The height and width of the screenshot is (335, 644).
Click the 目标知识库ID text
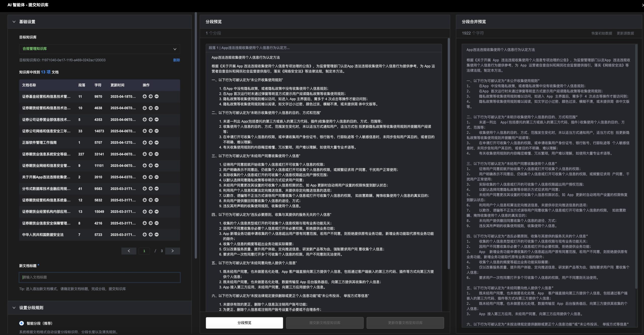point(62,60)
